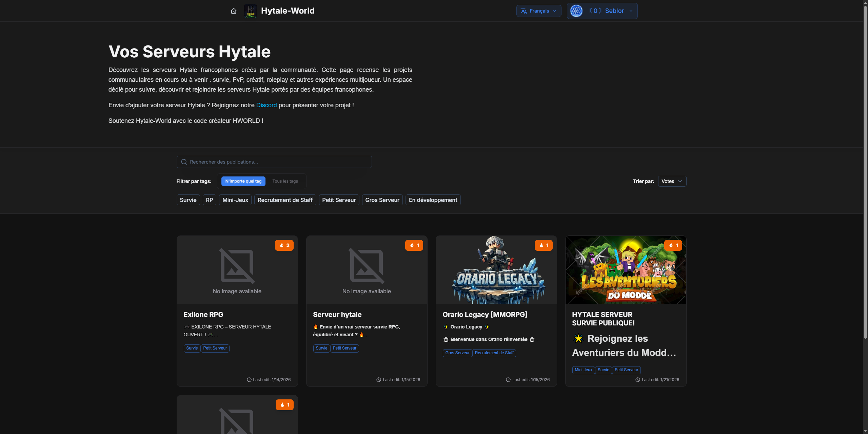Click the Petit Serveur tag on the Aventuriers card
This screenshot has height=434, width=868.
(626, 370)
